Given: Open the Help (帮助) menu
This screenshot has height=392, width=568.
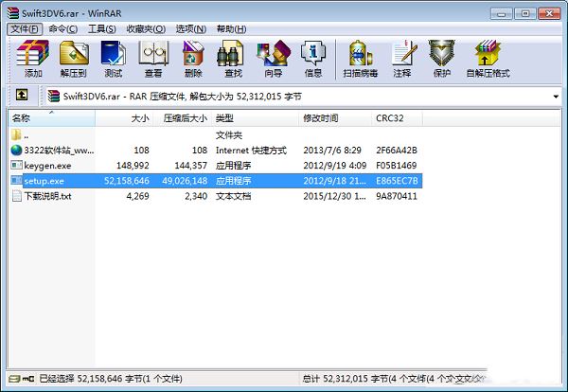Looking at the screenshot, I should [232, 29].
